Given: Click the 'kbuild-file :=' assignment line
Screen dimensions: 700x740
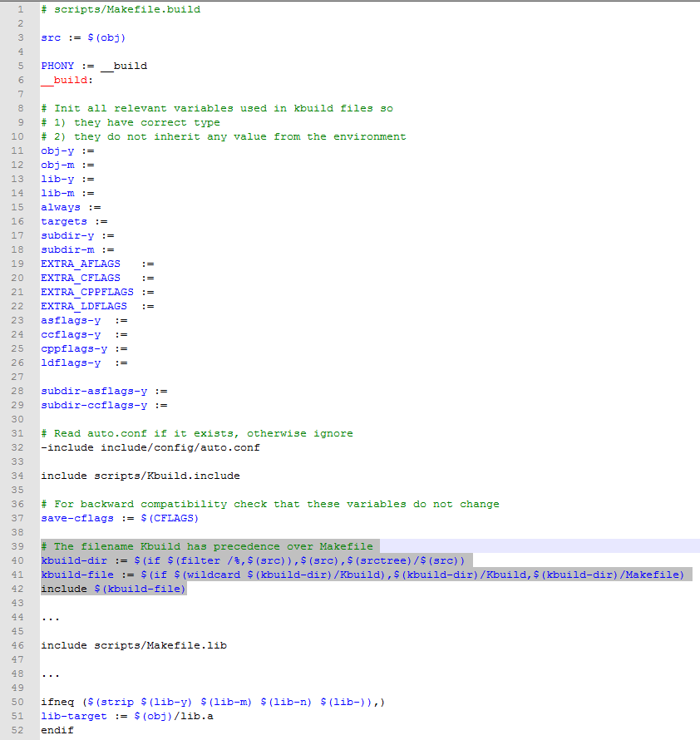Looking at the screenshot, I should click(x=362, y=575).
